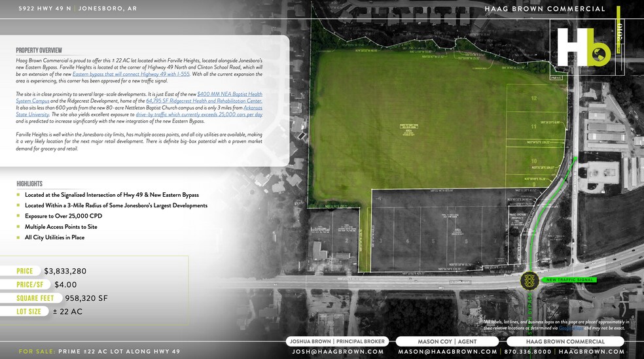Click the josh@haagbrown.com email address
The height and width of the screenshot is (359, 644).
point(338,352)
